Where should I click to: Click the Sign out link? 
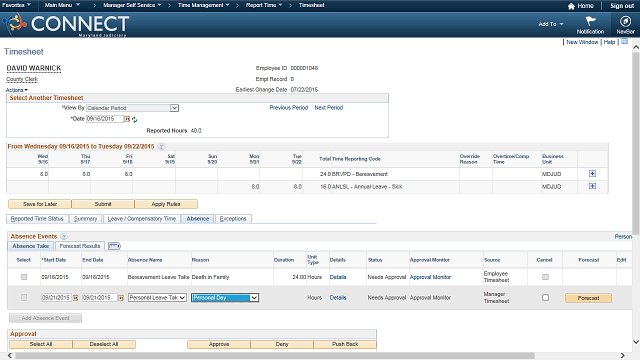click(622, 6)
